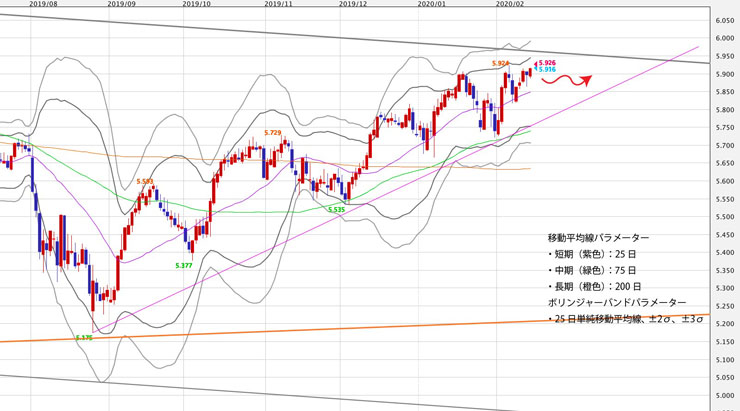The width and height of the screenshot is (740, 411).
Task: Click the 5.150 price axis value
Action: click(x=724, y=342)
